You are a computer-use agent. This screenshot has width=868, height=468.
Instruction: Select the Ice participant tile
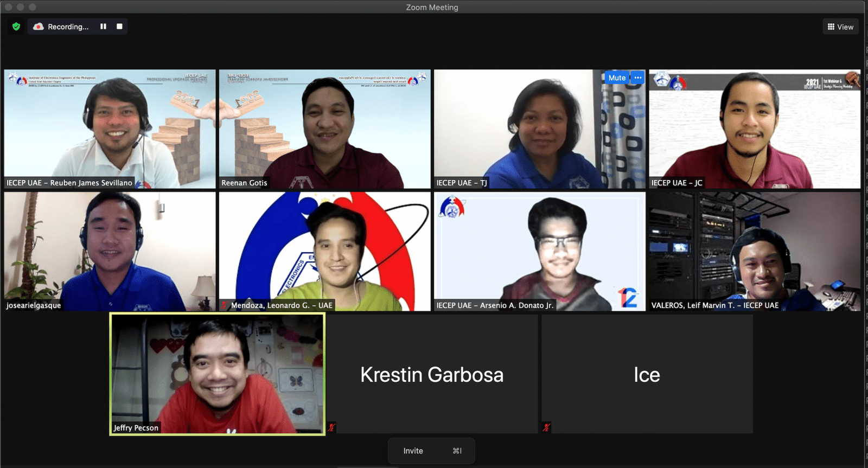(647, 374)
